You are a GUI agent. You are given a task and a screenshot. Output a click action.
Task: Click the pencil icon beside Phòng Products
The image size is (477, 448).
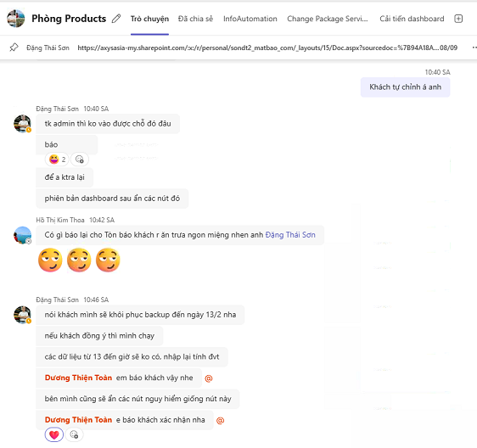coord(116,19)
